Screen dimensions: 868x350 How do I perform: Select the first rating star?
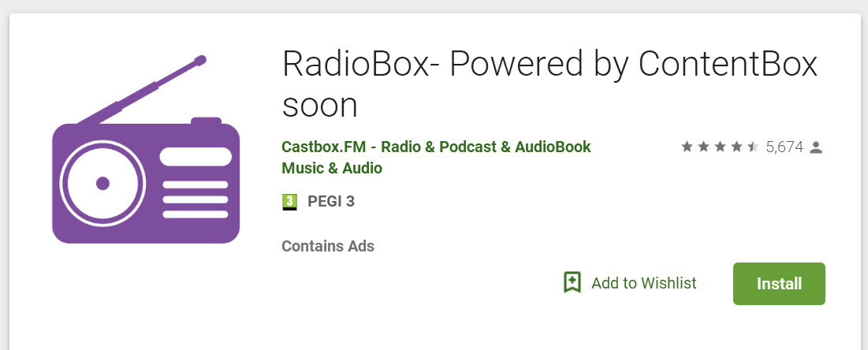pyautogui.click(x=687, y=147)
